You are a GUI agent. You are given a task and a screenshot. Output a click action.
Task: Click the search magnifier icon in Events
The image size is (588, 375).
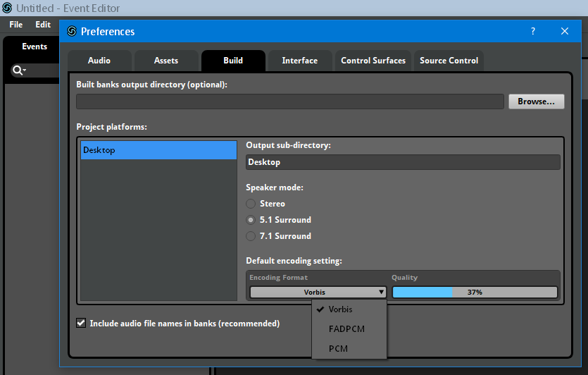pos(18,70)
